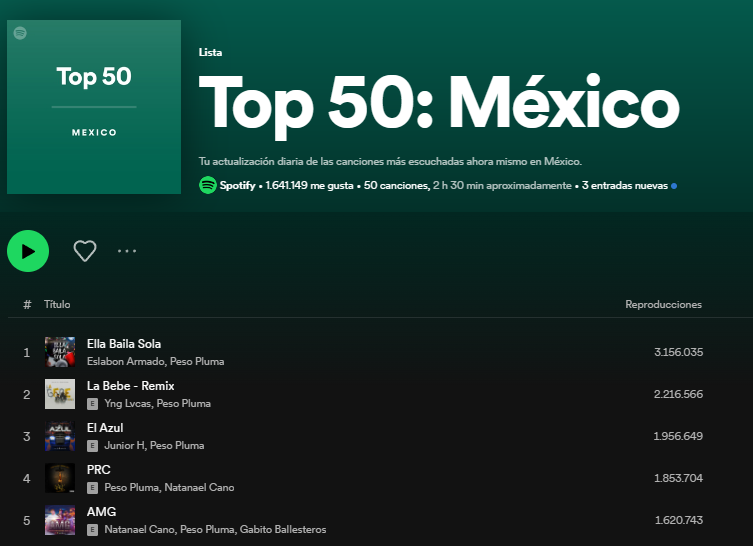753x546 pixels.
Task: Click the explicit badge on La Bebe - Remix
Action: 92,404
